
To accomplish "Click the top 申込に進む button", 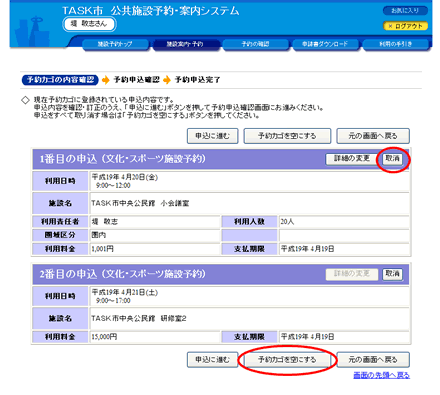I will [x=213, y=136].
